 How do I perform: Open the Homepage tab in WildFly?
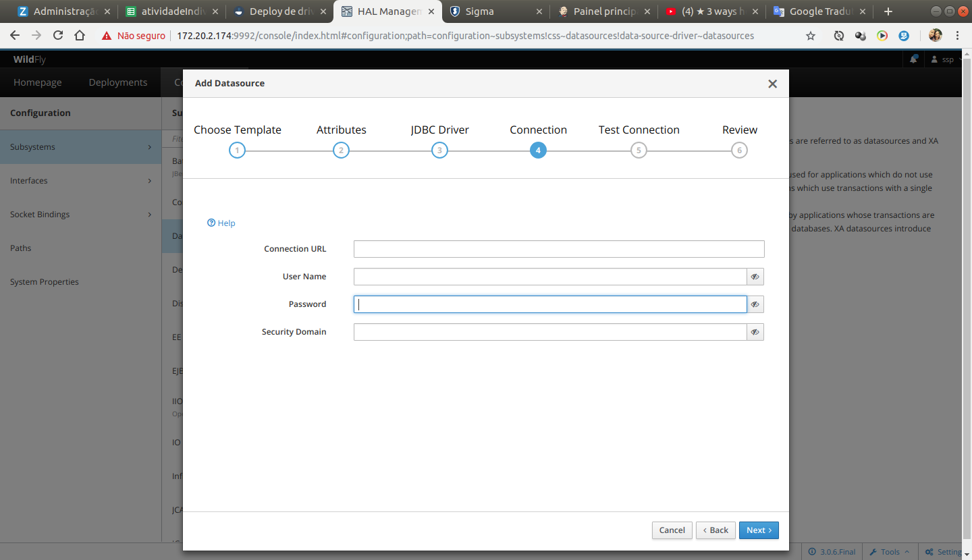pos(38,82)
